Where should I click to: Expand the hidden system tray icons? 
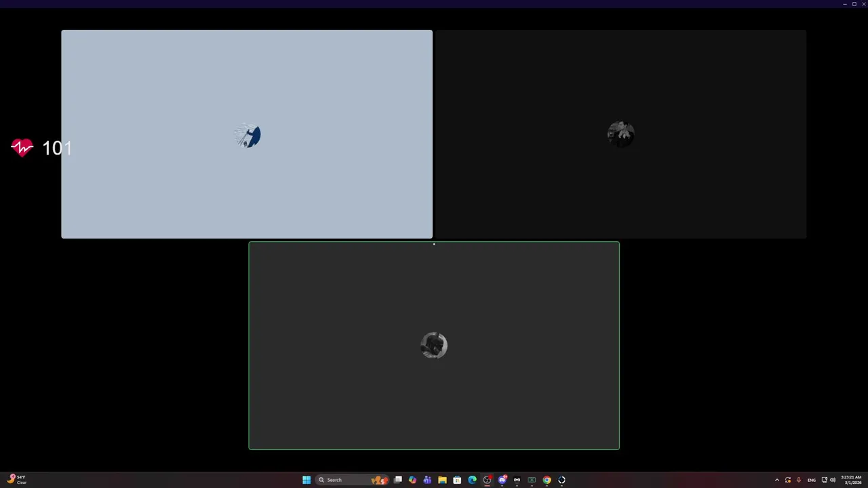[x=777, y=480]
